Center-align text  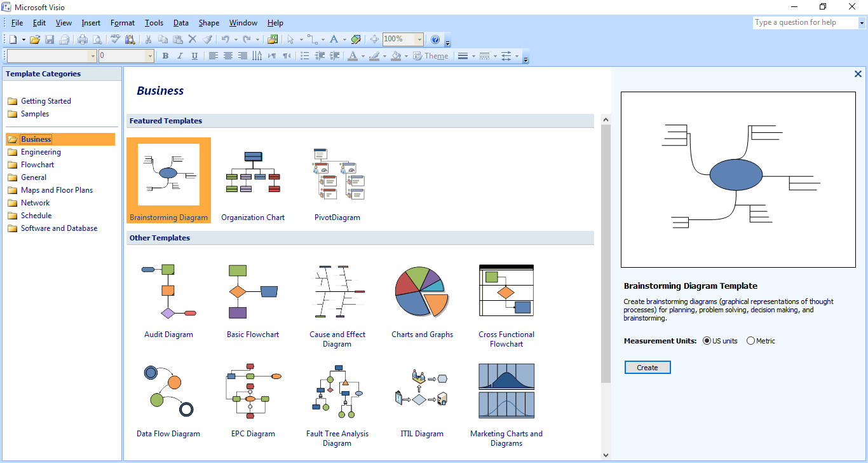[227, 56]
